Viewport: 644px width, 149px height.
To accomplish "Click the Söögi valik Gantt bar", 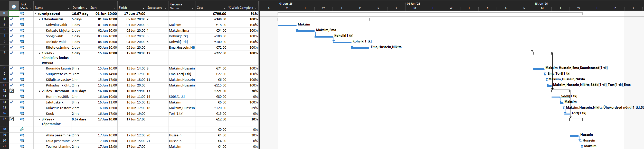I will pyautogui.click(x=324, y=37).
